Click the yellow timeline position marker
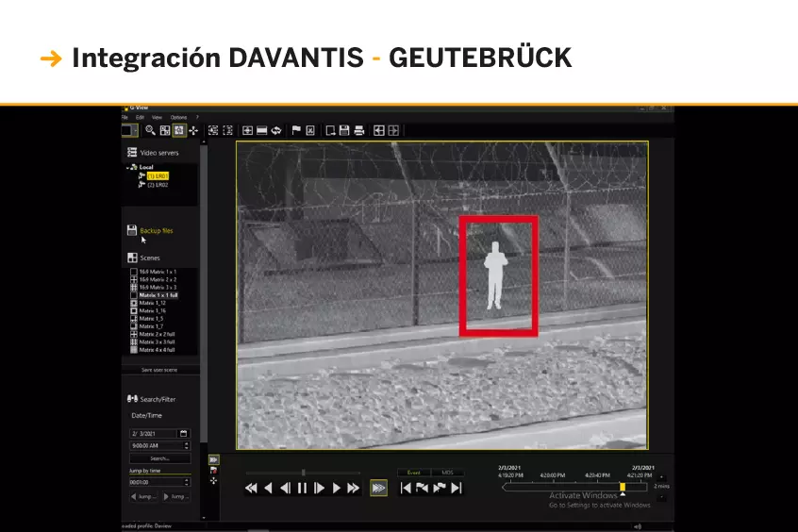The image size is (798, 532). click(622, 487)
